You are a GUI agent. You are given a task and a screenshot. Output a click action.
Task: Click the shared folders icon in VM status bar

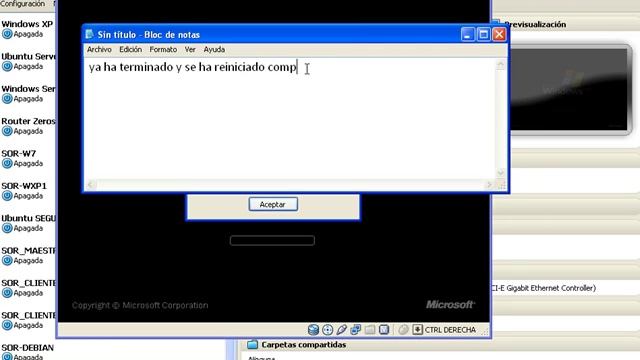370,330
